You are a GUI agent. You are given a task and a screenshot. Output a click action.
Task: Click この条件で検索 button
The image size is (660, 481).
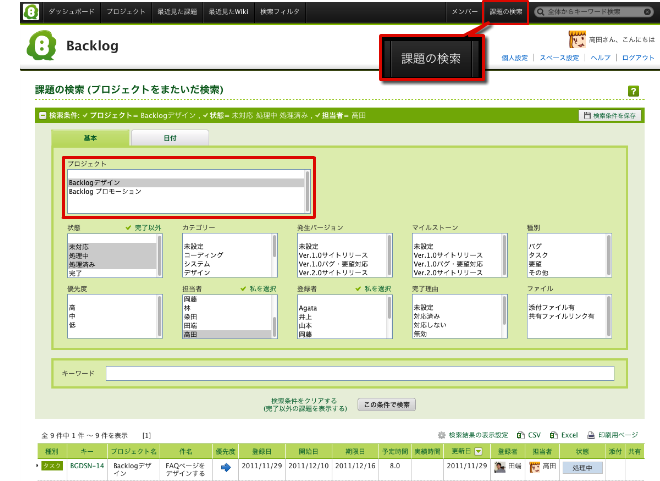pos(386,404)
